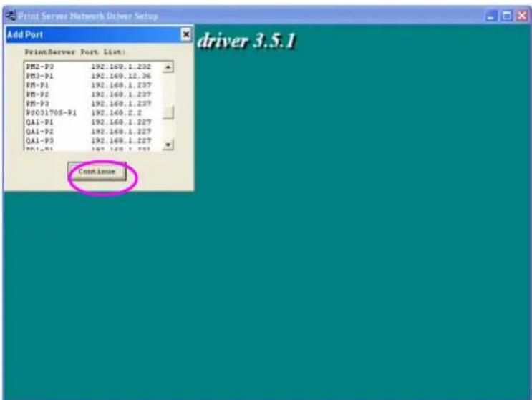This screenshot has height=400, width=532.
Task: Click the Print Server setup title bar icon
Action: (x=11, y=16)
